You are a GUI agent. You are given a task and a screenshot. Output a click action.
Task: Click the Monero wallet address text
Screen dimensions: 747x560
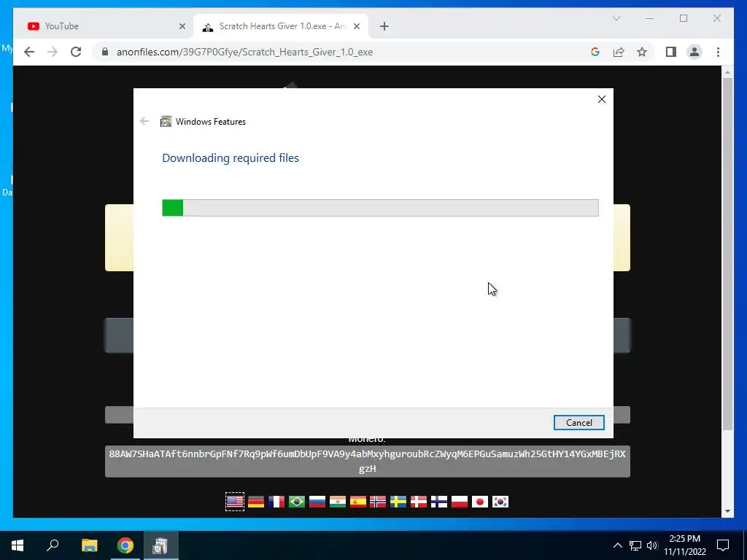point(368,461)
